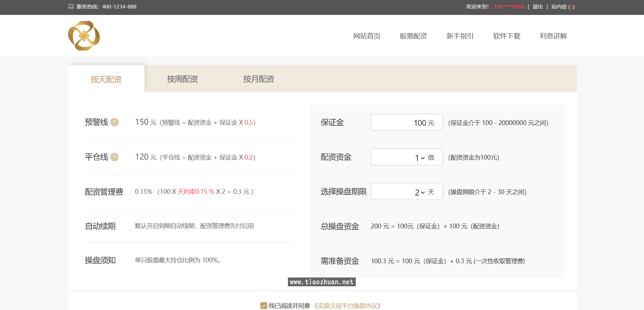The image size is (644, 310).
Task: Open the 利息讲解 navigation item
Action: pyautogui.click(x=553, y=36)
